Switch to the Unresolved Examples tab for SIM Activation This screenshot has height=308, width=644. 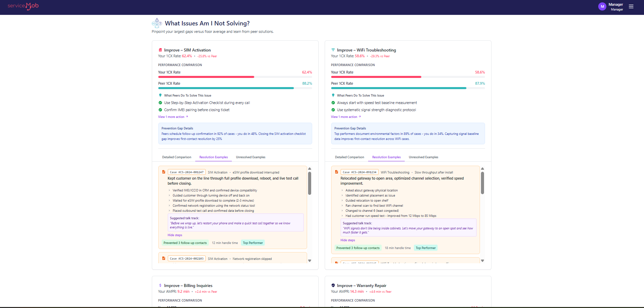point(250,157)
